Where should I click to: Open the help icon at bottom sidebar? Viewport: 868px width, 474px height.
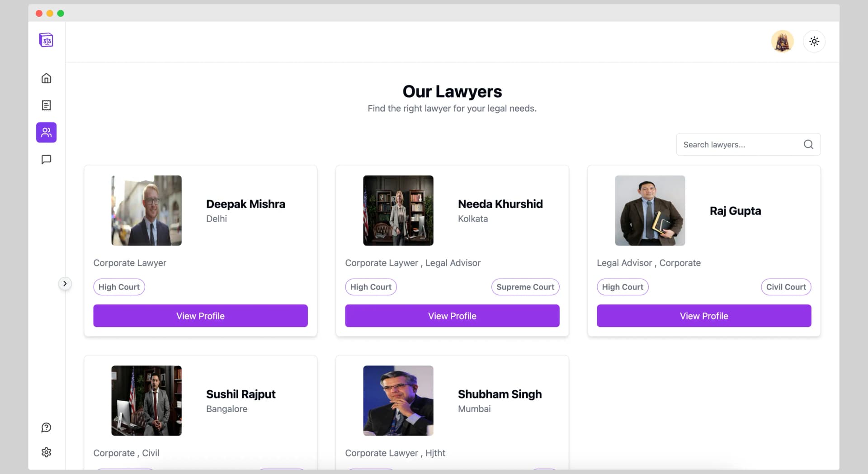[x=46, y=427]
